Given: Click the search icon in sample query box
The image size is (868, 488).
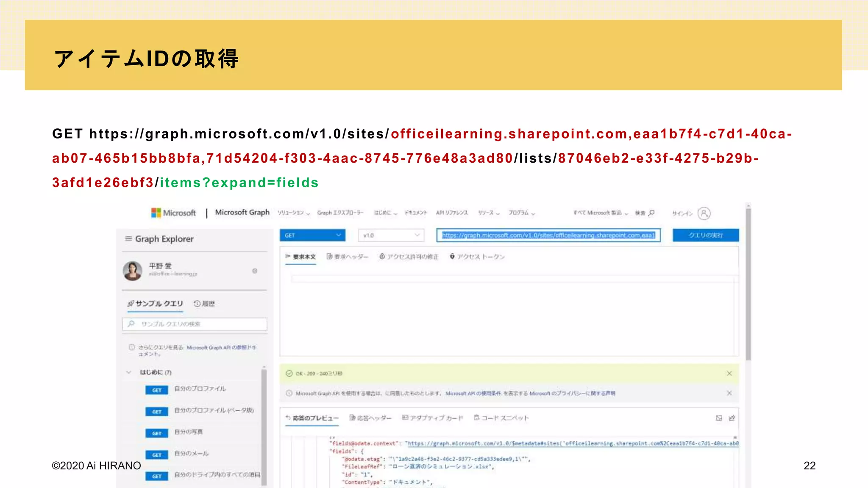Looking at the screenshot, I should tap(131, 324).
